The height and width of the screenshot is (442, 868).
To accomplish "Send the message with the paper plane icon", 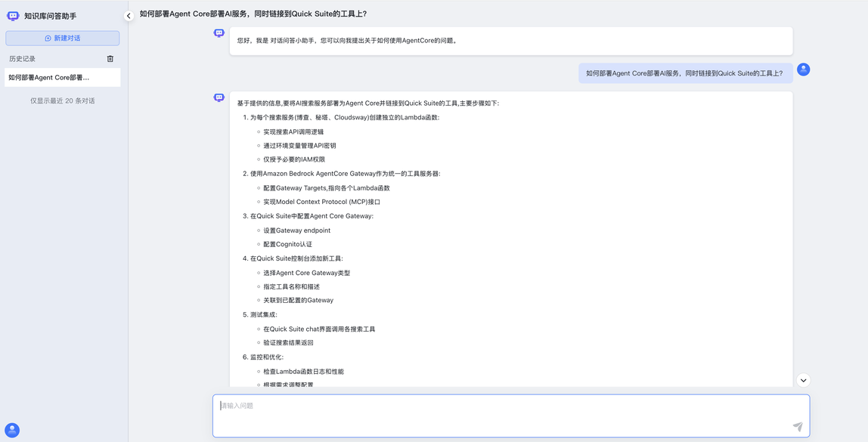I will pos(797,427).
